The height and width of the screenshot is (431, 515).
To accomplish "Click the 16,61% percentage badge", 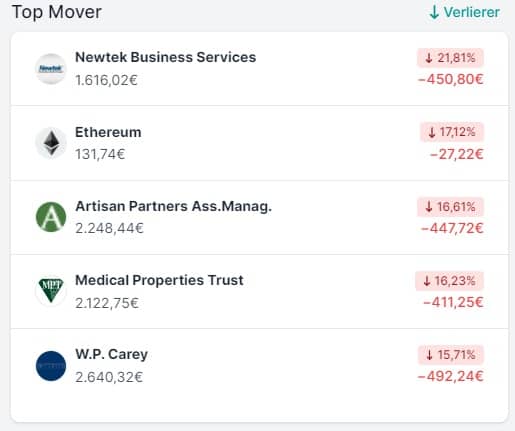I will (x=450, y=207).
